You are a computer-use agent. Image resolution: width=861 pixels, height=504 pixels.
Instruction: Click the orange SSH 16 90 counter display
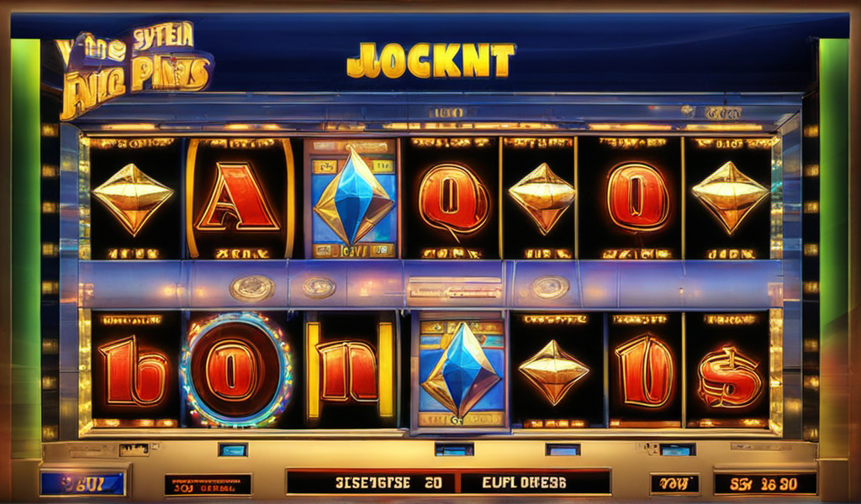click(764, 484)
